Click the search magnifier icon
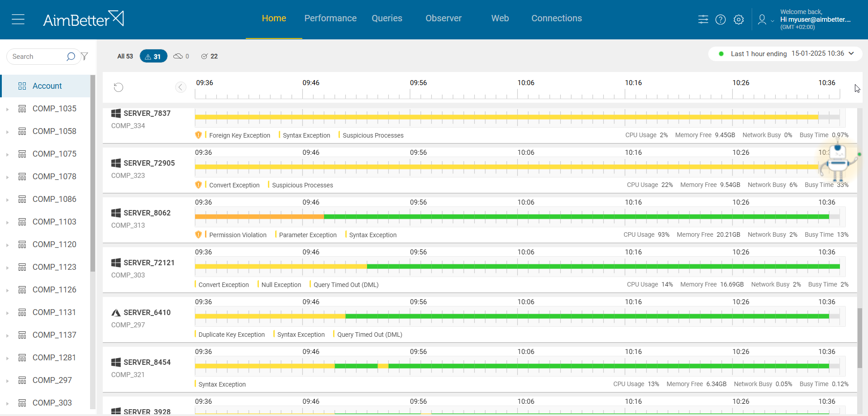Screen dimensions: 868x416 [x=71, y=57]
